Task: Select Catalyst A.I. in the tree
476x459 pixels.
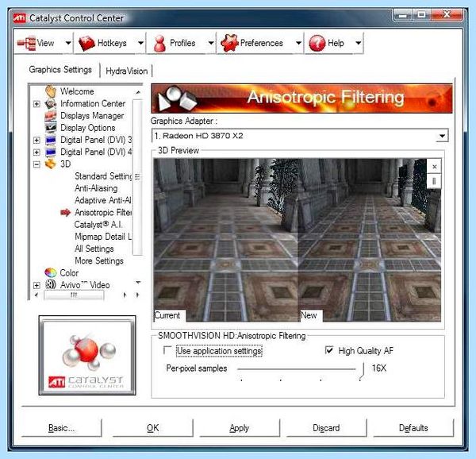Action: coord(98,225)
